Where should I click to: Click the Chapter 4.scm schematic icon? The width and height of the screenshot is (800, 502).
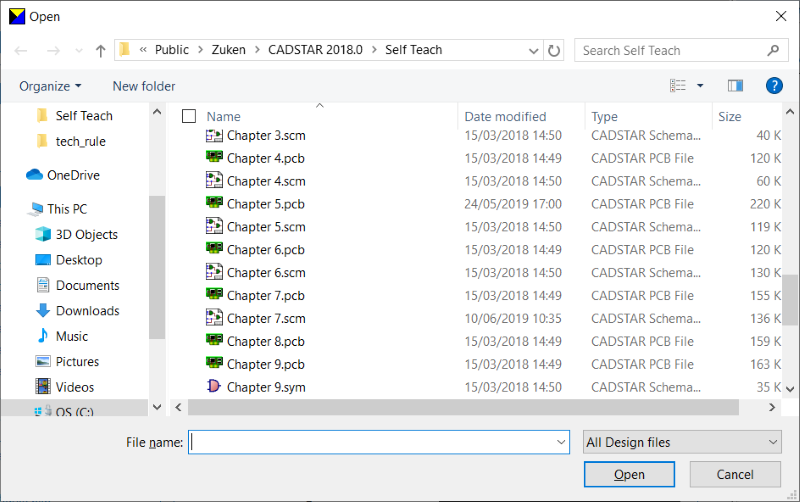(x=214, y=180)
